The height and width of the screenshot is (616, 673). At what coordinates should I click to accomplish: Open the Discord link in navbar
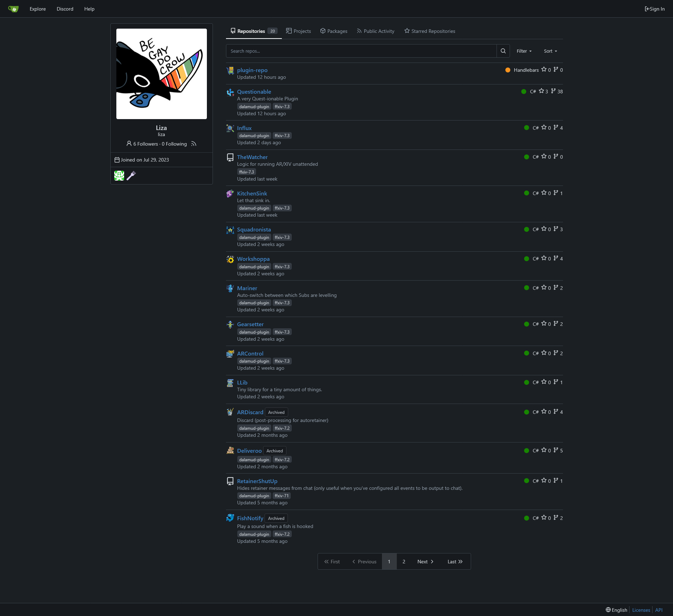pos(65,9)
